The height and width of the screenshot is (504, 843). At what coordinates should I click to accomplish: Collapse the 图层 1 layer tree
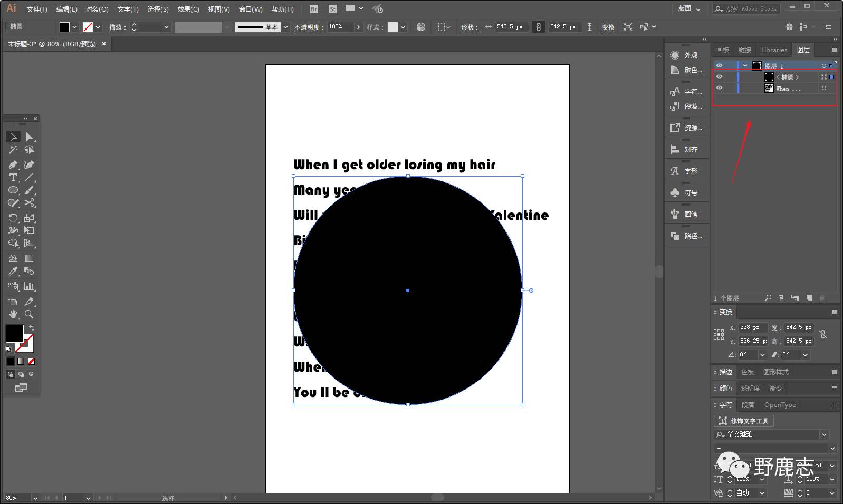pyautogui.click(x=745, y=66)
